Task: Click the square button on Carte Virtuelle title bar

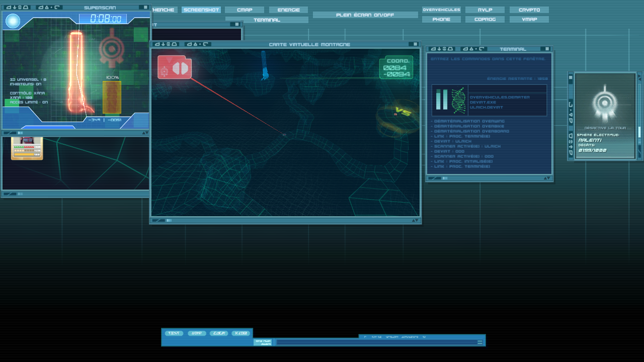Action: point(416,44)
